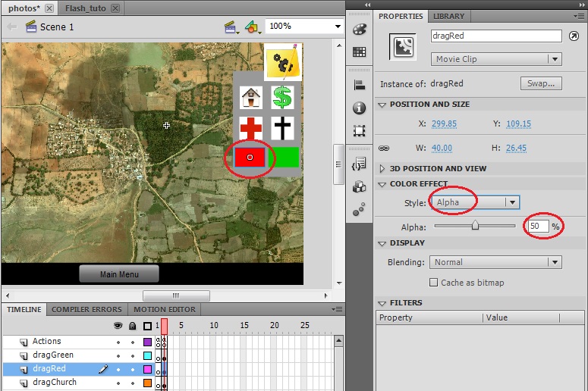Screen dimensions: 588x391
Task: Click the Edit Symbols icon
Action: [253, 27]
